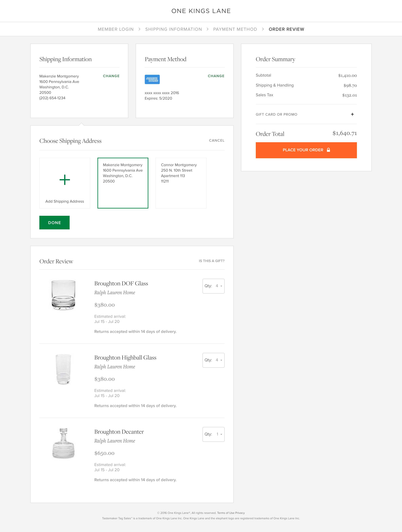Select Connor Montgomery shipping address card
The height and width of the screenshot is (532, 402).
point(181,183)
